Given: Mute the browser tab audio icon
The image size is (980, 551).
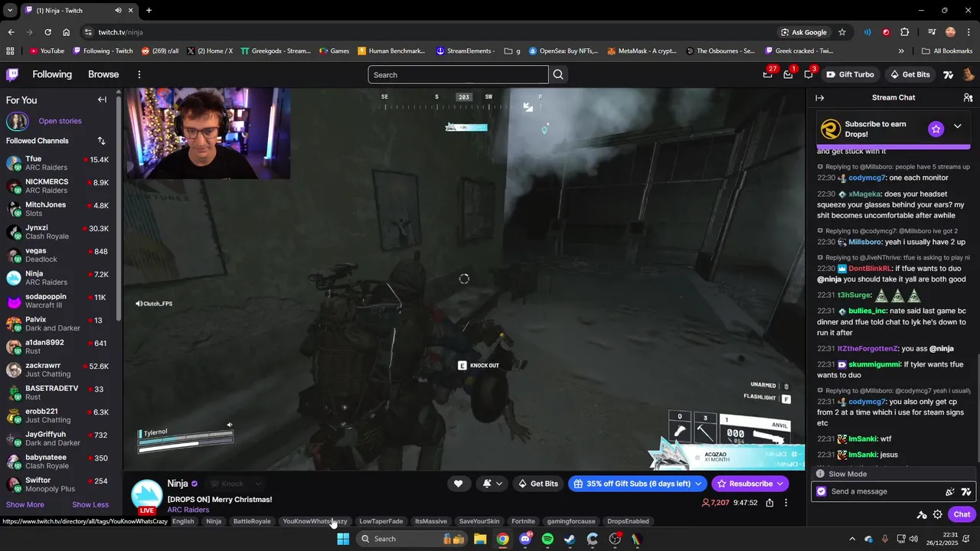Looking at the screenshot, I should [x=118, y=10].
